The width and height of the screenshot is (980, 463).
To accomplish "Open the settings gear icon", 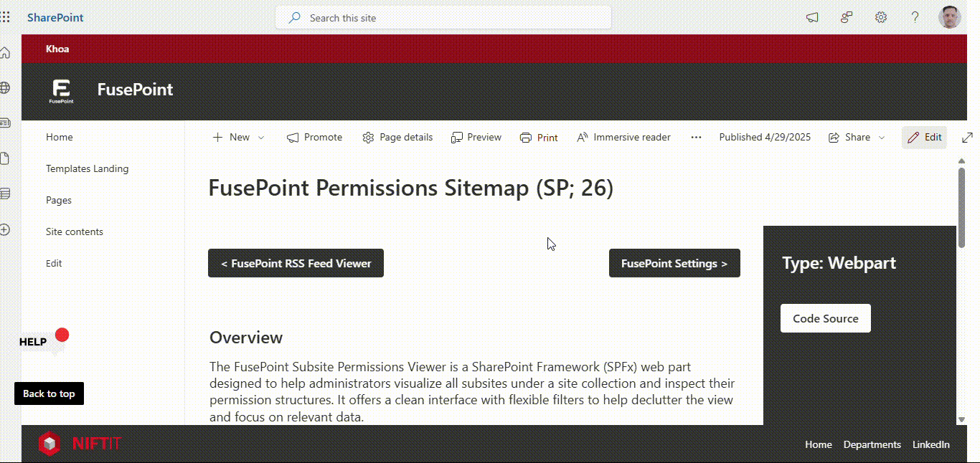I will pyautogui.click(x=881, y=18).
